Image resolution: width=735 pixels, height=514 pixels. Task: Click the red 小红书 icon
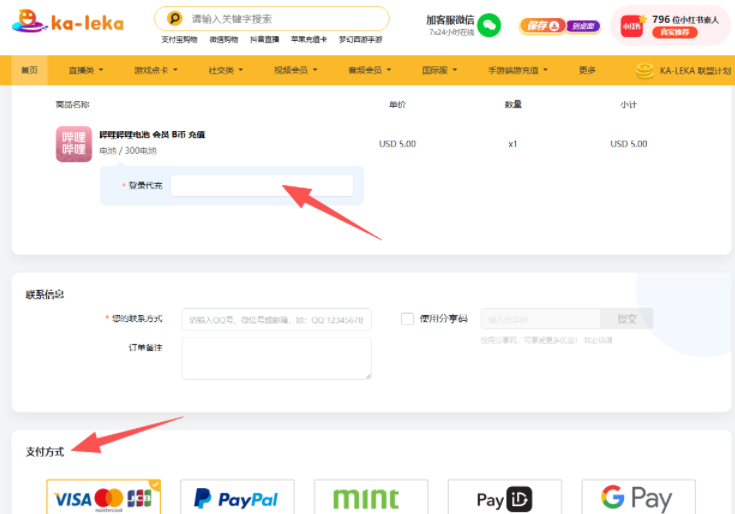[x=631, y=26]
